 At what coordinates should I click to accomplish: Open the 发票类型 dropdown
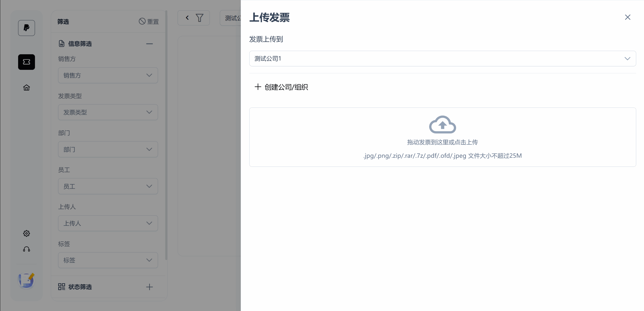coord(108,112)
